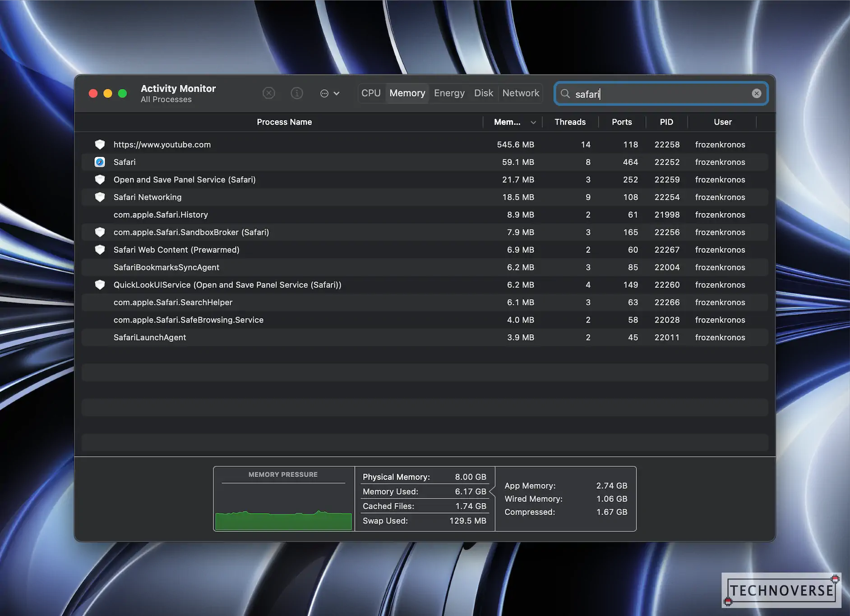The image size is (850, 616).
Task: Toggle Memory column sort order arrow
Action: [x=533, y=122]
